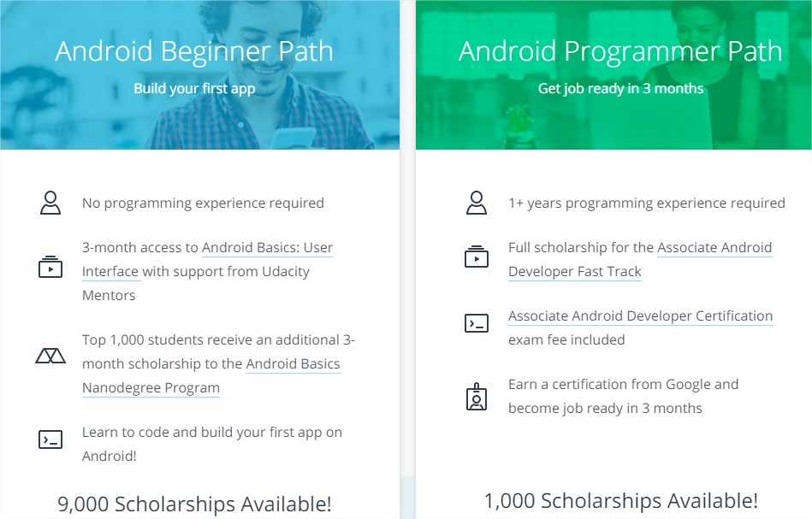
Task: Click person icon beside 1+ years programming experience
Action: pyautogui.click(x=477, y=203)
